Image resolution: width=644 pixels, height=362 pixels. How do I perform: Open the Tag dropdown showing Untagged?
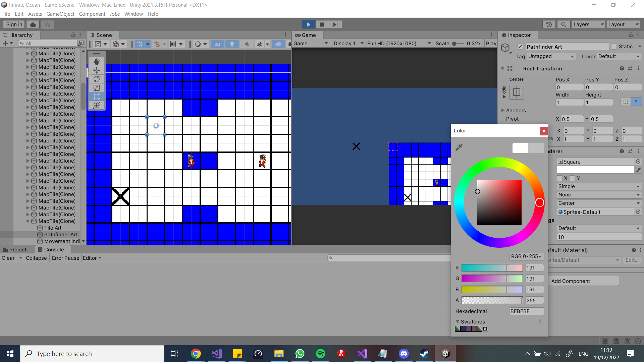[551, 56]
